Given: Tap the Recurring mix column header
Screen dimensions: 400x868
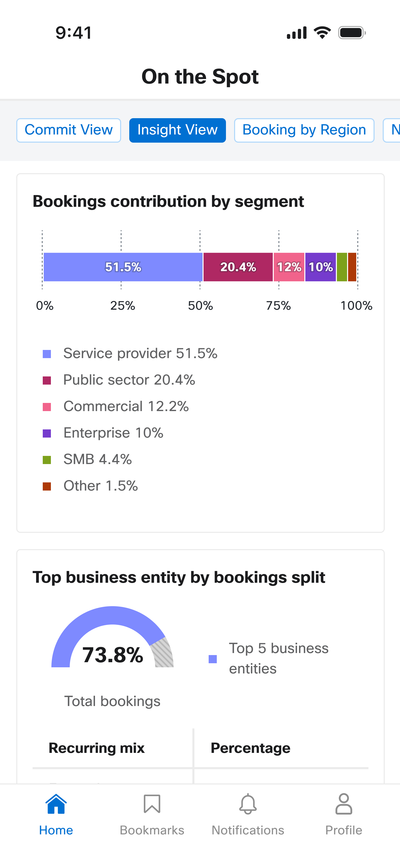Looking at the screenshot, I should click(x=97, y=748).
